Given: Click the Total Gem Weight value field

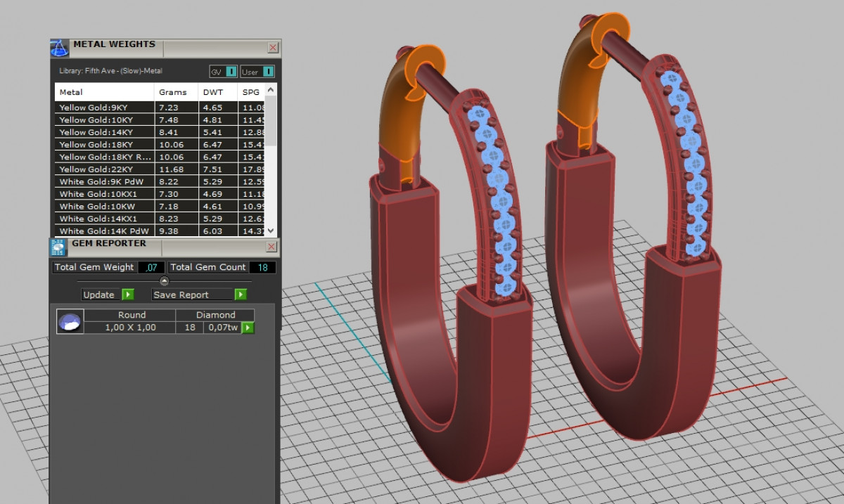Looking at the screenshot, I should 151,267.
